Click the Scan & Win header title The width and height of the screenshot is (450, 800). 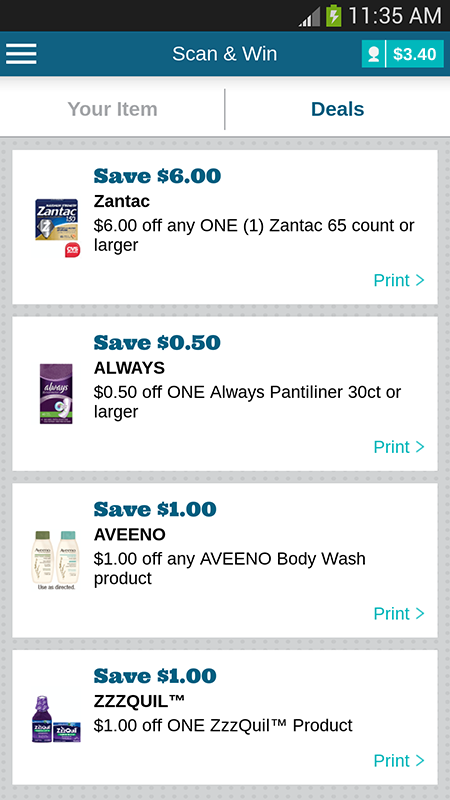coord(224,54)
